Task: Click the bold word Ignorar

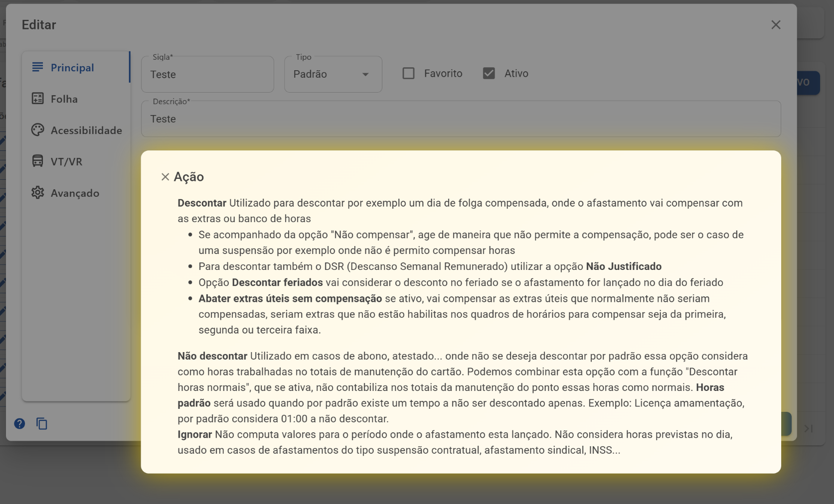Action: pyautogui.click(x=195, y=434)
